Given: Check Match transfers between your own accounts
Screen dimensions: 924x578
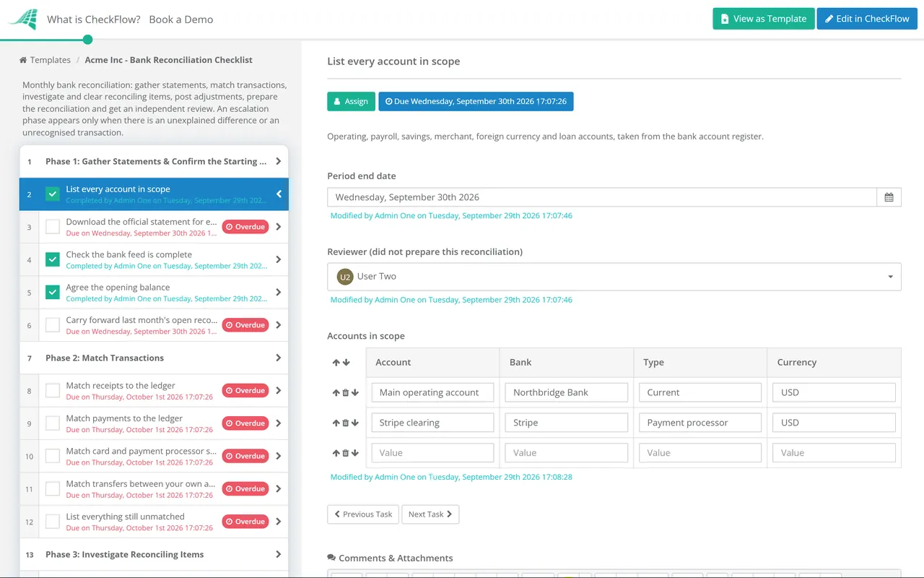Looking at the screenshot, I should point(53,489).
